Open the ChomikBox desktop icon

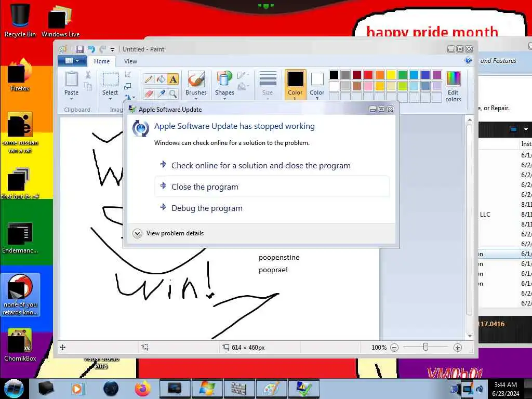(20, 345)
